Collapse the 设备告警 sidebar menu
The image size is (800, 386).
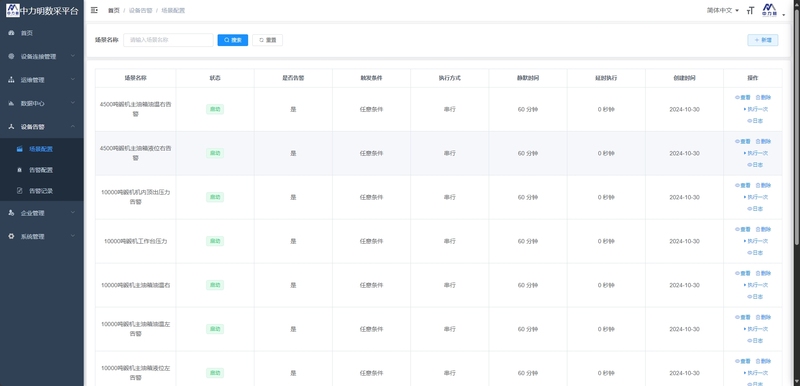point(42,127)
